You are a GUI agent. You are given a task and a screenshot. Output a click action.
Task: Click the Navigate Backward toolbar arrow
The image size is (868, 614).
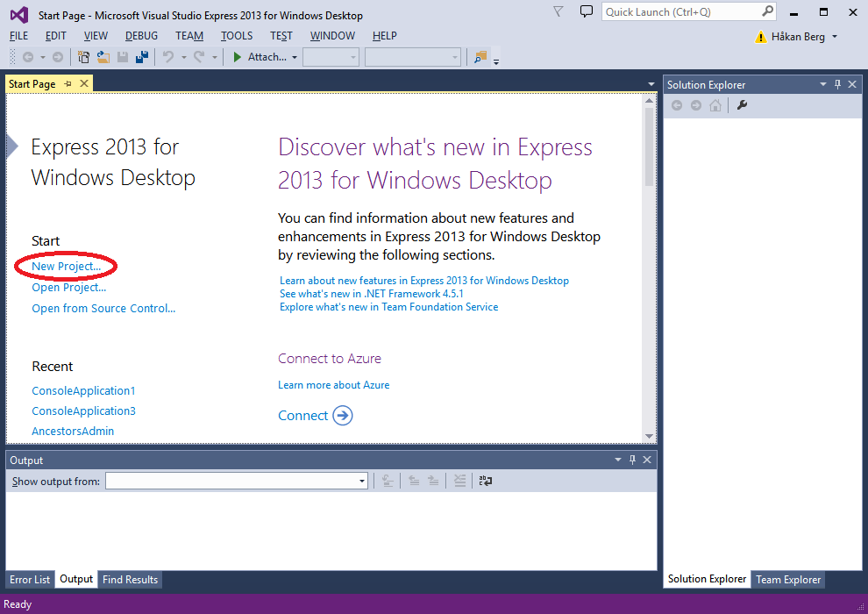28,57
